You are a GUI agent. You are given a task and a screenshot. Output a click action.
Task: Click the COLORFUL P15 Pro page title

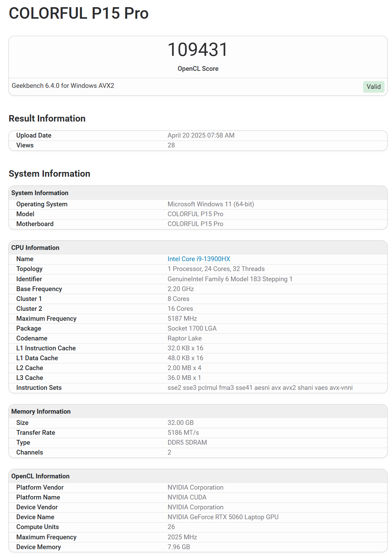[x=79, y=14]
